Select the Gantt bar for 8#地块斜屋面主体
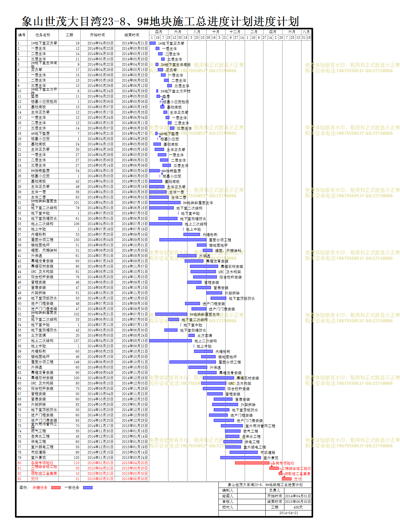 165,203
